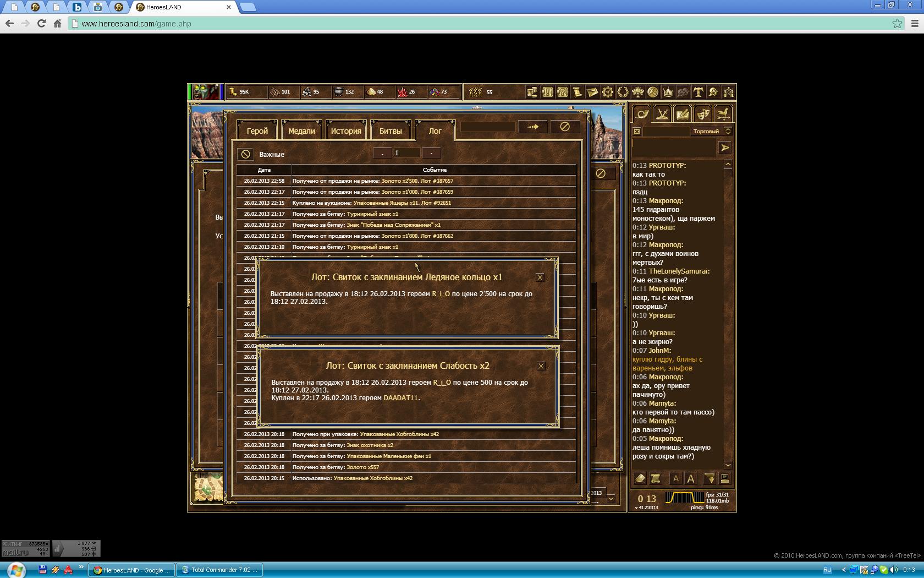Screen dimensions: 924x578
Task: Open Total Commander in the taskbar
Action: tap(220, 570)
